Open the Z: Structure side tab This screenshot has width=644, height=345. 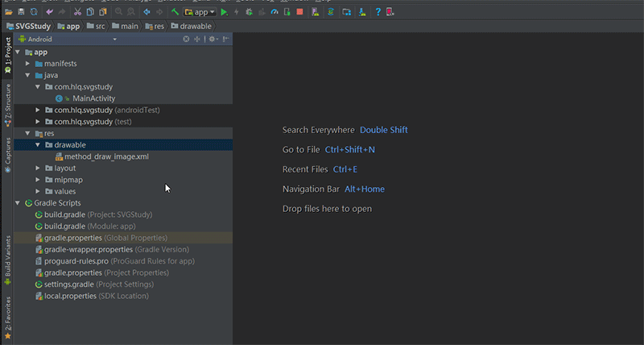pos(7,105)
